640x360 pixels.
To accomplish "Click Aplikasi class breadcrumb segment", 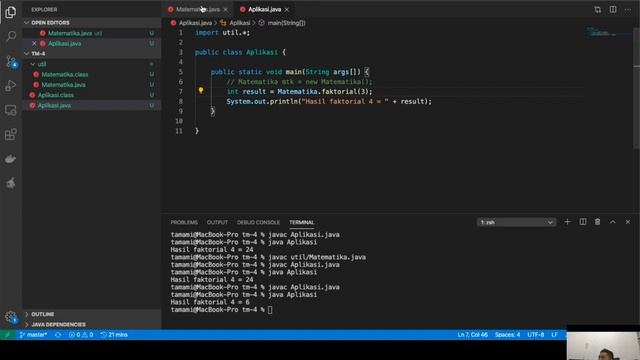I will click(239, 23).
